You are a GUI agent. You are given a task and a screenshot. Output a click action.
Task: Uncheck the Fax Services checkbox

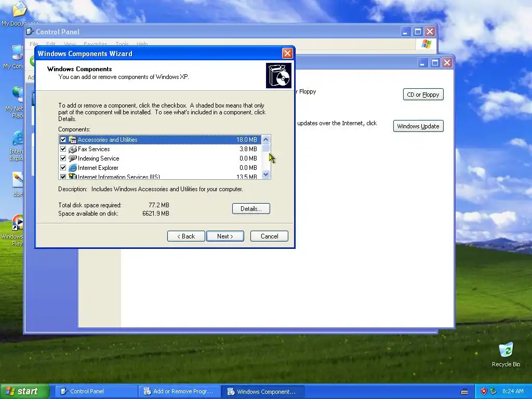coord(63,149)
